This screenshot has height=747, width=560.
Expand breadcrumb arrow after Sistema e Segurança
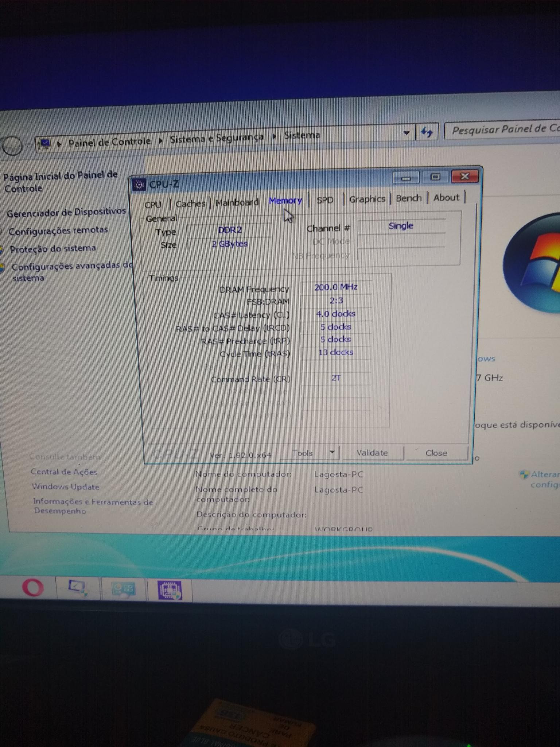[274, 136]
